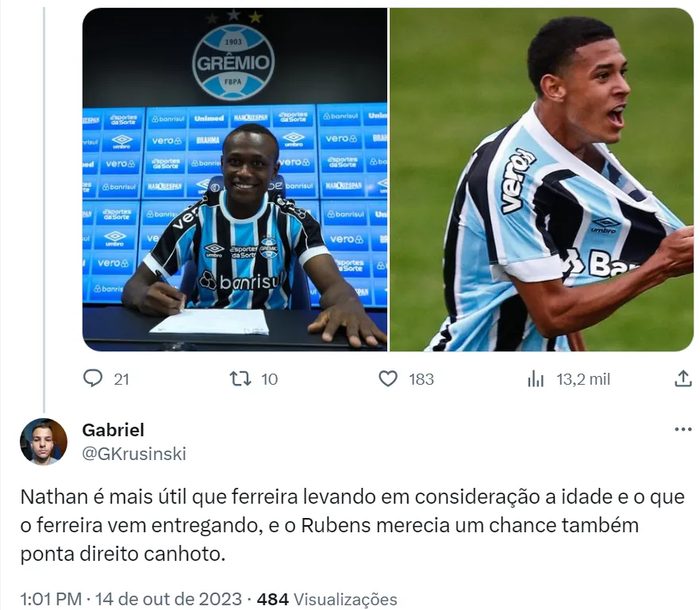Click the 484 Visualizações count

click(327, 599)
